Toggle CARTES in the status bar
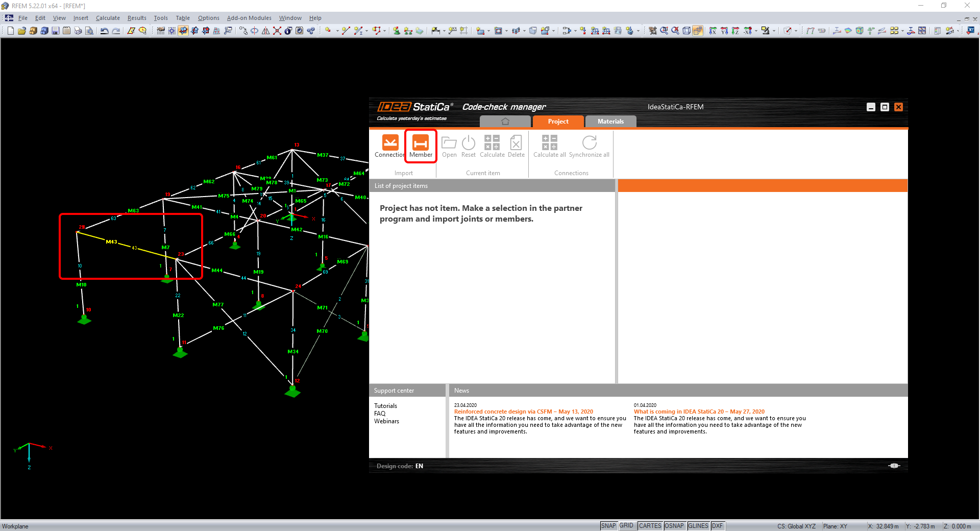 [x=650, y=526]
